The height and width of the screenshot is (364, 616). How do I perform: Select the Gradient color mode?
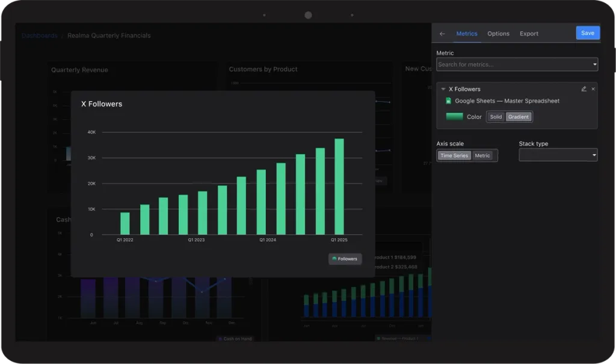519,117
